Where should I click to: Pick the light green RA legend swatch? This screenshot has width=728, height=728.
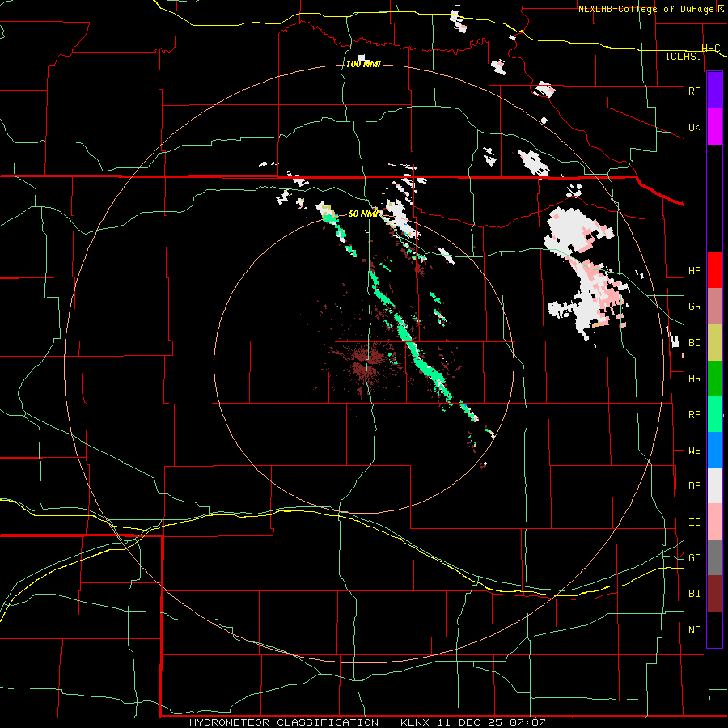coord(714,414)
